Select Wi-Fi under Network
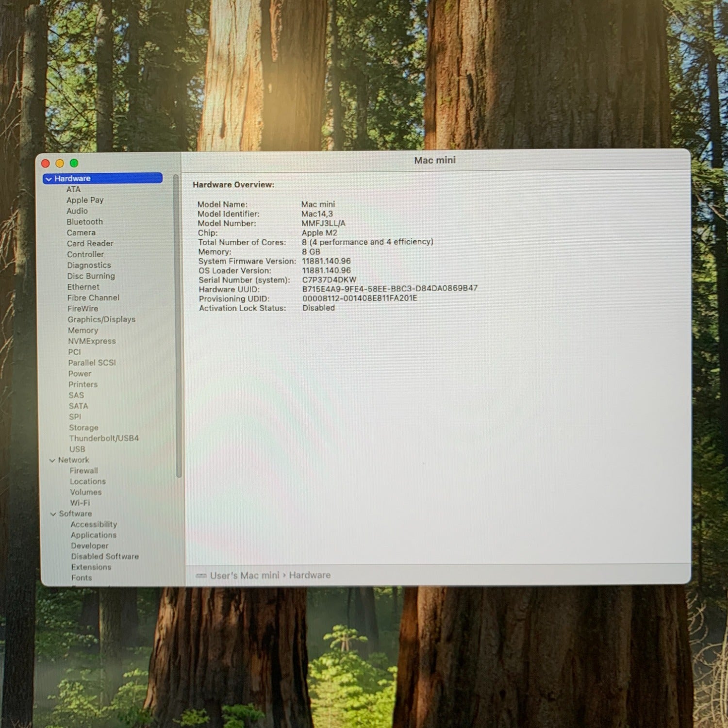This screenshot has width=728, height=728. [80, 503]
